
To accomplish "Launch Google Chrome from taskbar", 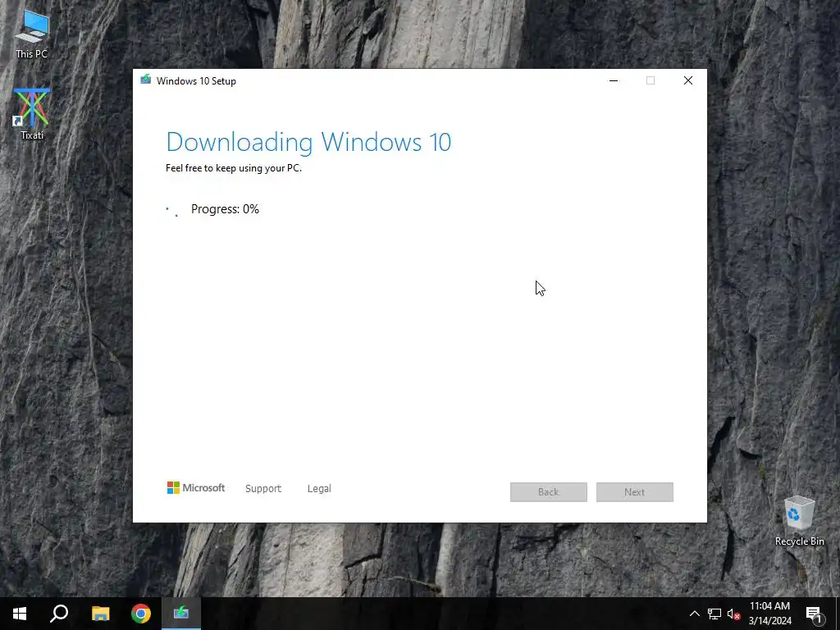I will click(x=141, y=614).
